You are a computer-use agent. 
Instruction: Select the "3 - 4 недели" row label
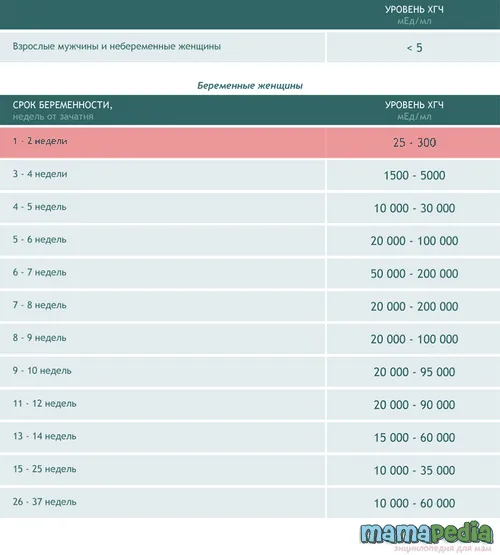coord(40,174)
